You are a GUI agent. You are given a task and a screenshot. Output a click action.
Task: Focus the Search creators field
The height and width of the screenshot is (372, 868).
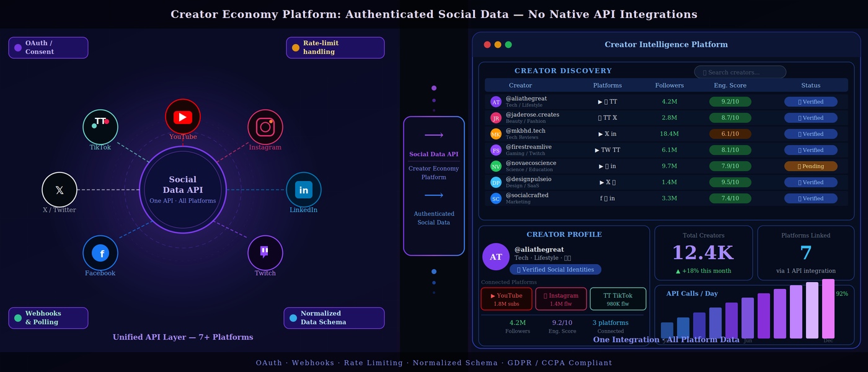coord(740,73)
